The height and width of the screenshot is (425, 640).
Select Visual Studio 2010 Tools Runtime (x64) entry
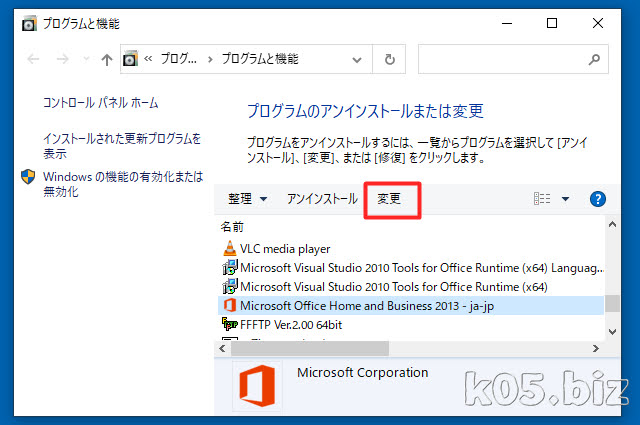(x=411, y=287)
